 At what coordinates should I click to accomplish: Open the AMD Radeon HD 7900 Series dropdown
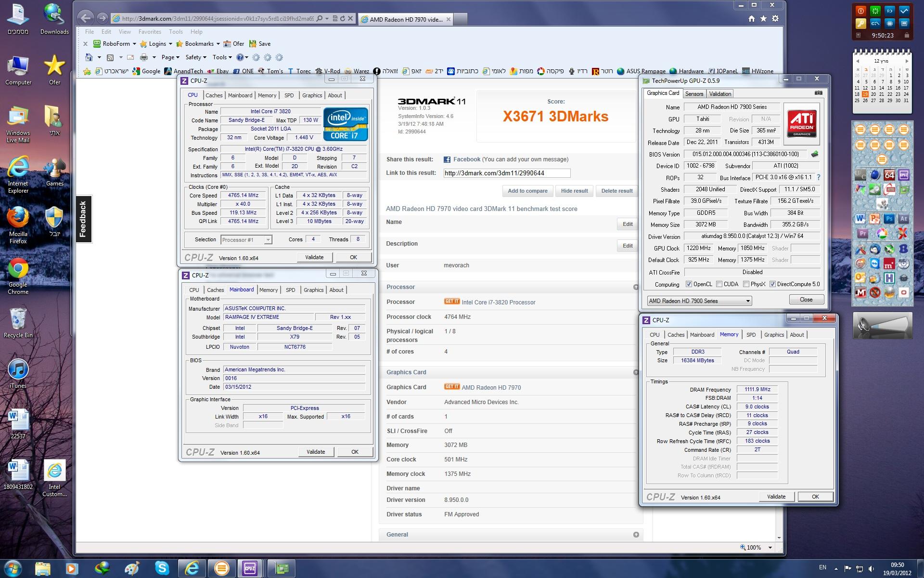(x=699, y=301)
